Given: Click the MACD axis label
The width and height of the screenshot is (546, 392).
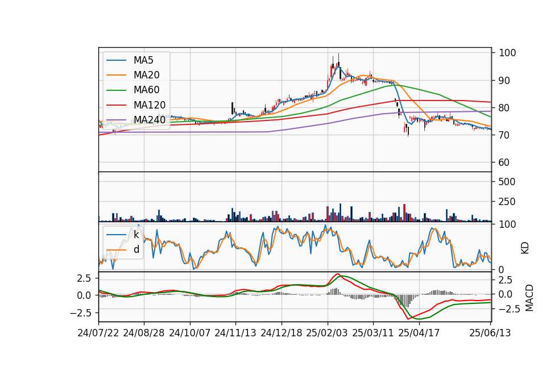Looking at the screenshot, I should pos(529,298).
